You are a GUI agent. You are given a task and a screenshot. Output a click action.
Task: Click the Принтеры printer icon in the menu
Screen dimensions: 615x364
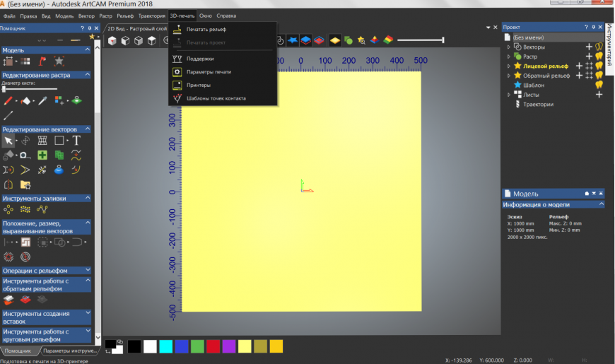click(x=177, y=85)
